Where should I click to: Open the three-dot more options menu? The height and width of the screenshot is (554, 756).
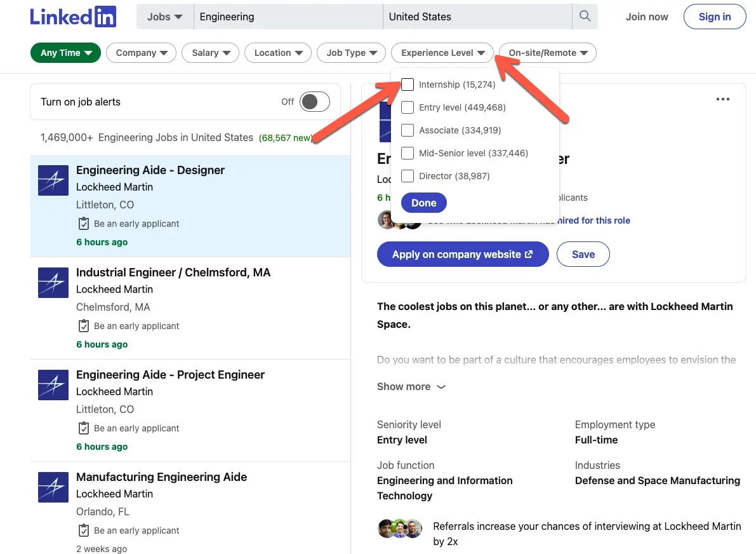[x=722, y=99]
